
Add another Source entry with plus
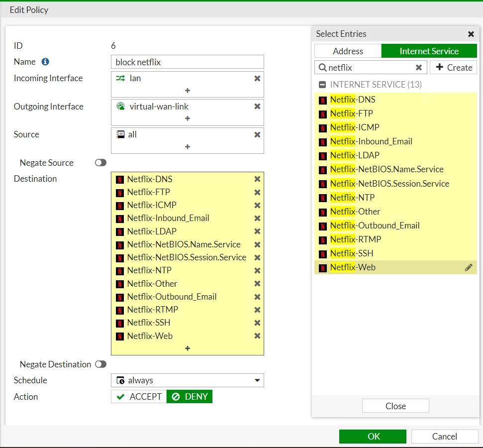[188, 147]
